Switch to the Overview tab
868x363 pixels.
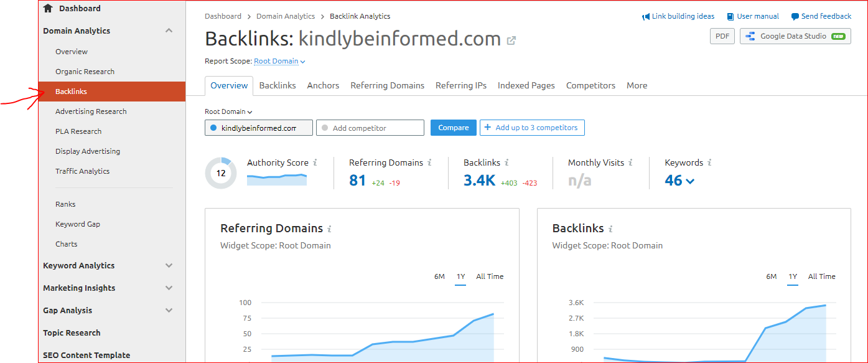(229, 85)
